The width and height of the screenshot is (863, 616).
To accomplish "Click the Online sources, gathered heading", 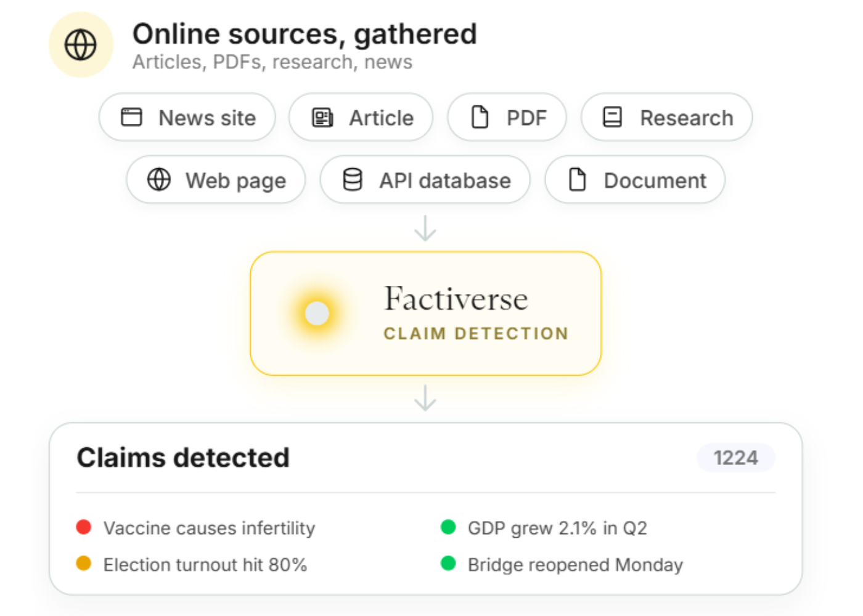I will pyautogui.click(x=305, y=34).
